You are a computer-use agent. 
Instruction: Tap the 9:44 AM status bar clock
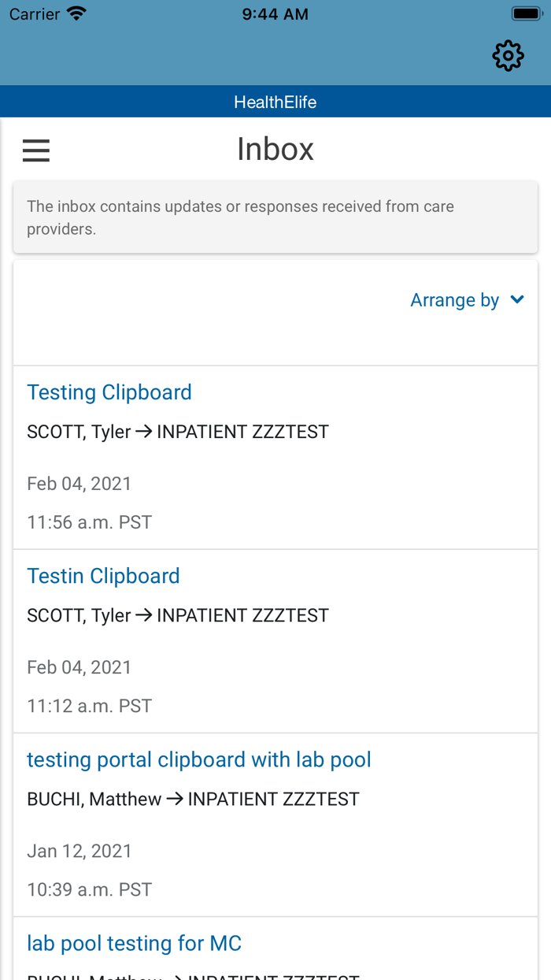coord(275,14)
